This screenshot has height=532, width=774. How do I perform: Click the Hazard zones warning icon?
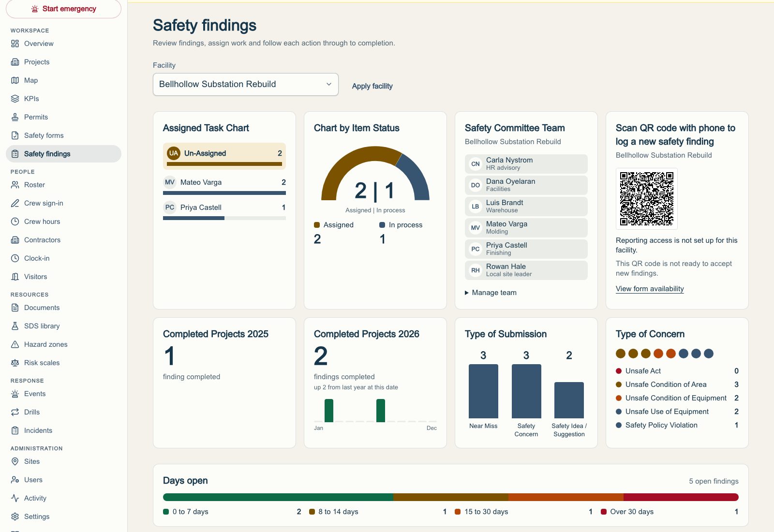(15, 344)
